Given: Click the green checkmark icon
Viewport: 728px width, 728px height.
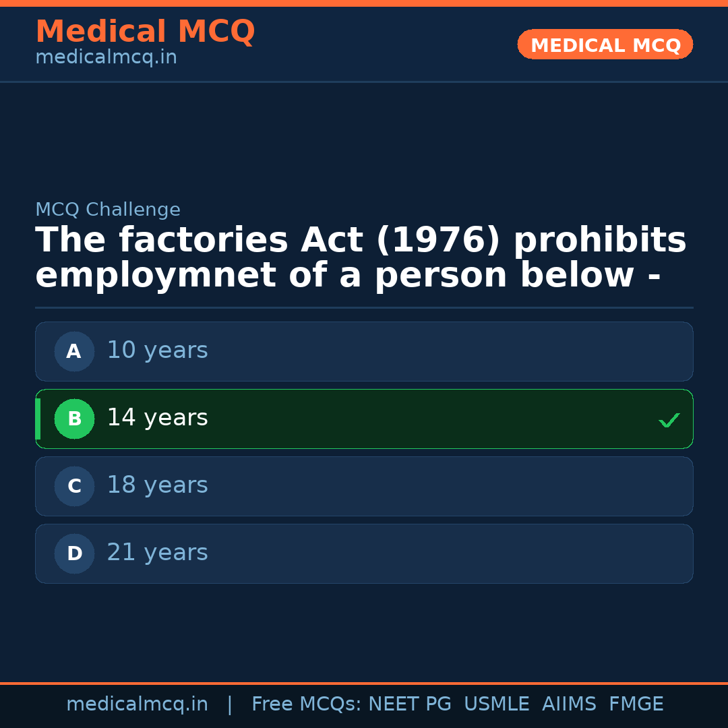Looking at the screenshot, I should (x=669, y=420).
